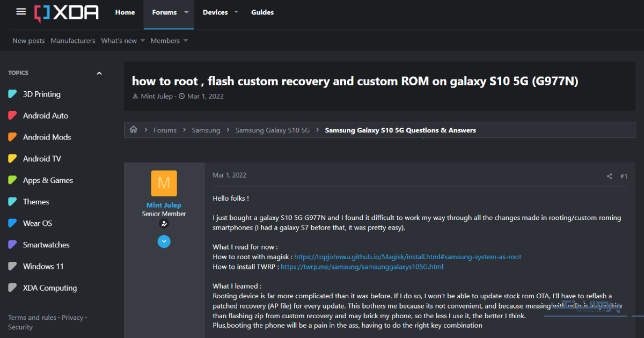This screenshot has width=644, height=338.
Task: Open the TWRP samsunggalaxys105G link
Action: [362, 267]
